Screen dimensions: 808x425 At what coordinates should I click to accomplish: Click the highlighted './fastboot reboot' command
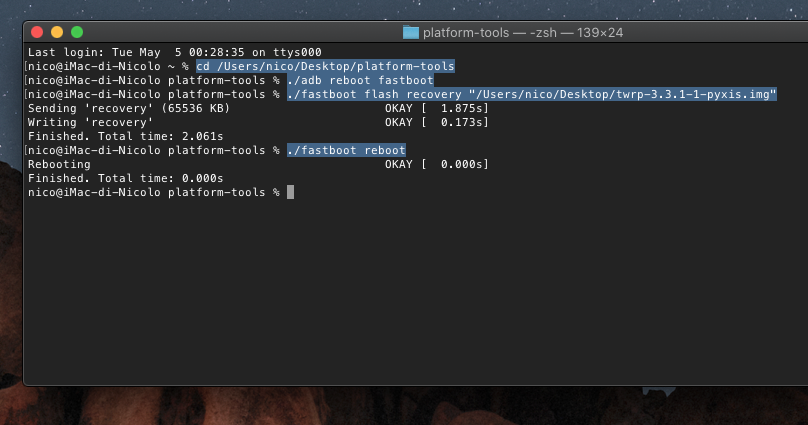click(346, 150)
